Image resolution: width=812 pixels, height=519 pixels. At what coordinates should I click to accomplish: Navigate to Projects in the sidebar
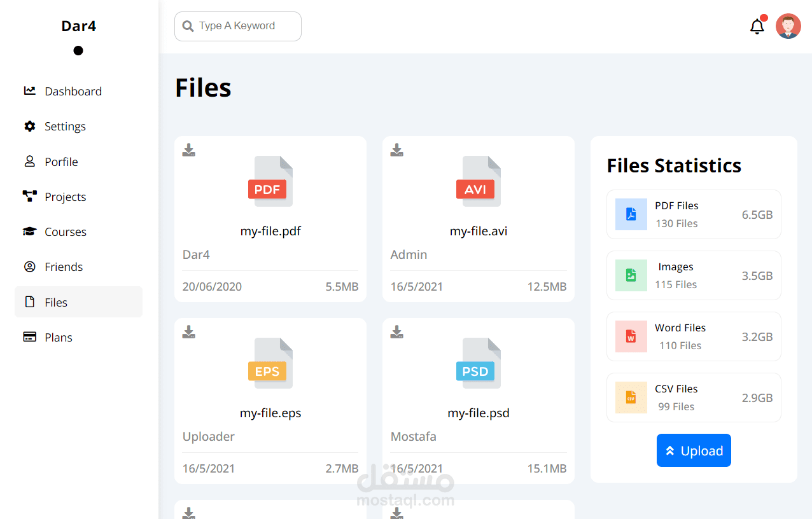pos(78,197)
